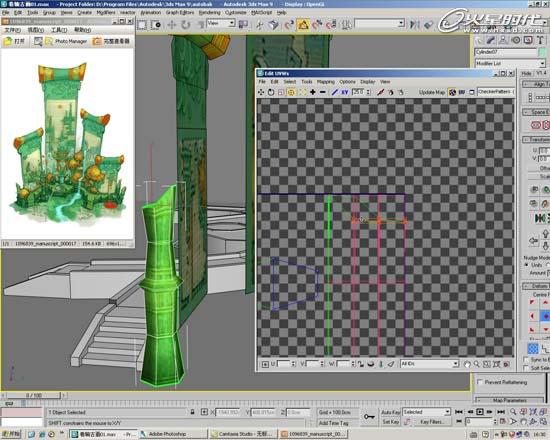550x440 pixels.
Task: Click the Show Map globe icon in Edit UVWs
Action: (452, 92)
